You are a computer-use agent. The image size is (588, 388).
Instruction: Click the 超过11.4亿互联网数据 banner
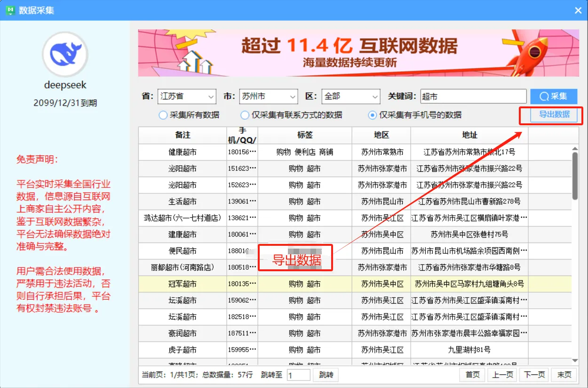[x=358, y=52]
